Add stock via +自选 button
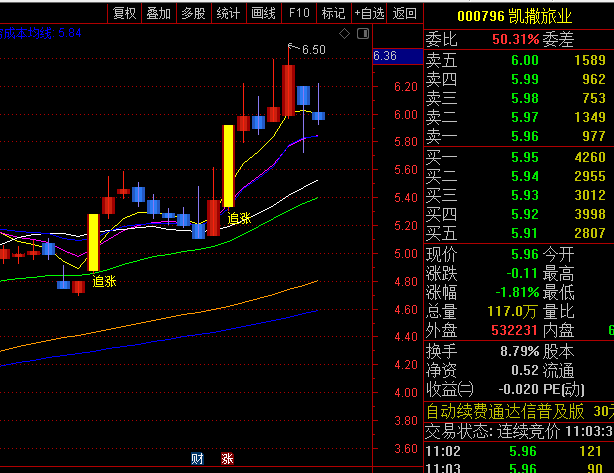The image size is (614, 473). 369,13
